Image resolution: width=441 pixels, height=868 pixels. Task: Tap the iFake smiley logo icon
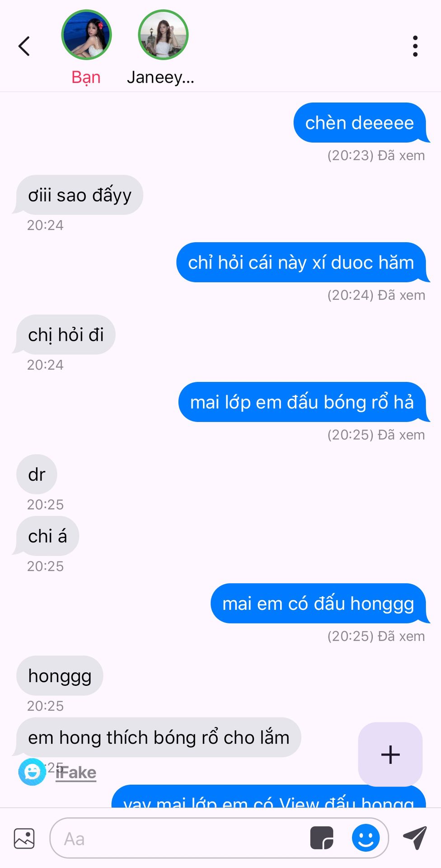click(32, 772)
